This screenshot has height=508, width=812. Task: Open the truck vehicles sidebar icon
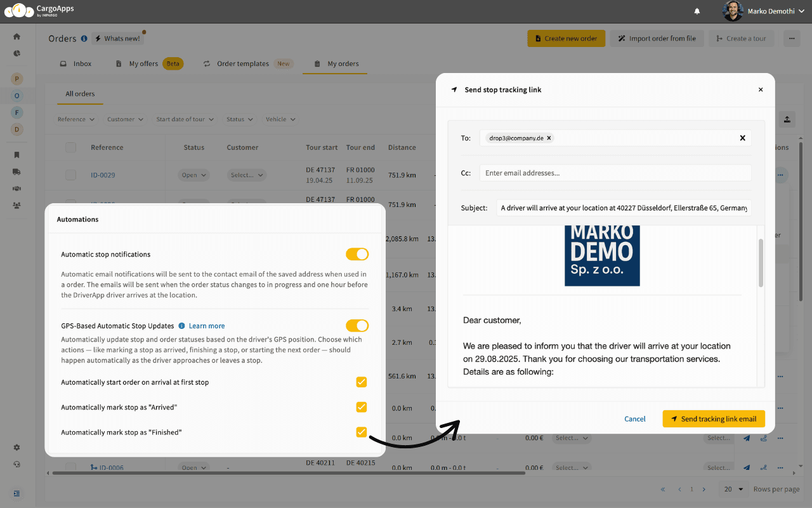tap(17, 171)
